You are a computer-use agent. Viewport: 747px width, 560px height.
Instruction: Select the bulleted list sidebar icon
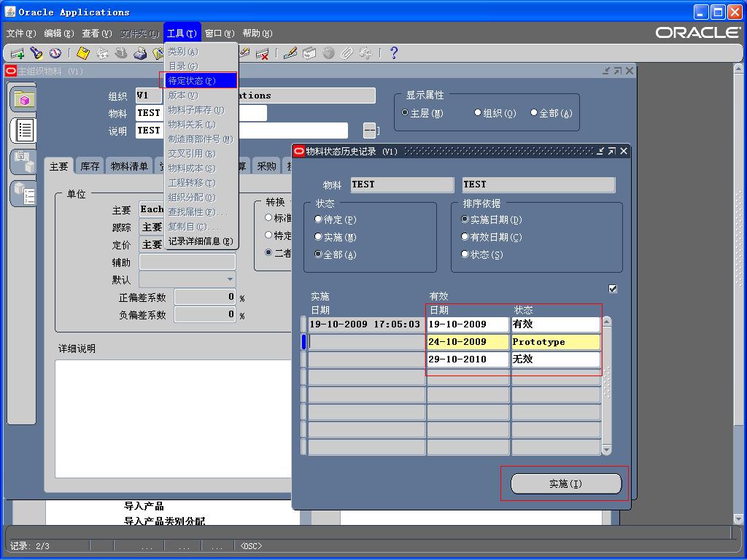[x=24, y=130]
